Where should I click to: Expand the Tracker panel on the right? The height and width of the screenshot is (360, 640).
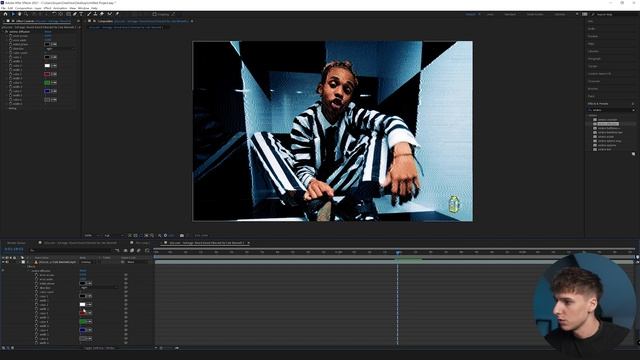pos(592,66)
